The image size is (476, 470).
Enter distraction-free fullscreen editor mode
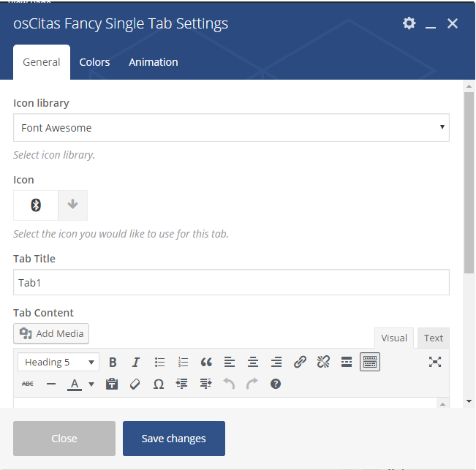[x=435, y=362]
